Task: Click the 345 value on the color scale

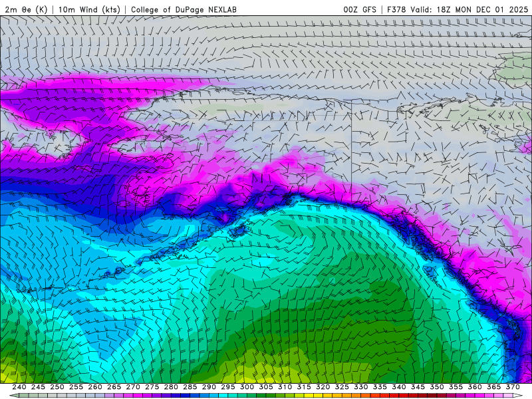Action: coord(418,387)
